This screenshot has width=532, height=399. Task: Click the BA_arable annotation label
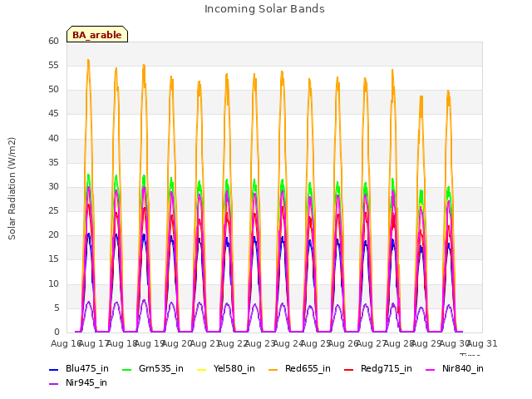(x=97, y=35)
